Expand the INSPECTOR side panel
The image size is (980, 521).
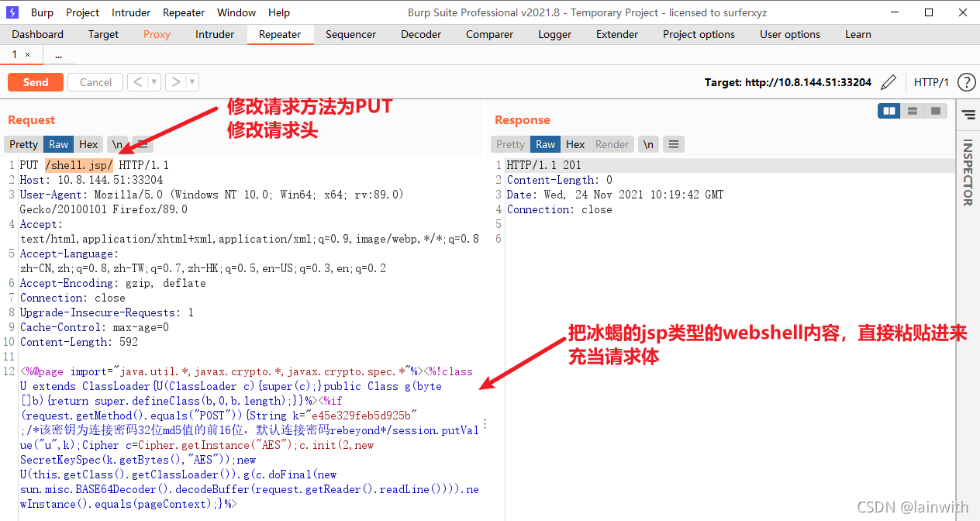point(968,172)
